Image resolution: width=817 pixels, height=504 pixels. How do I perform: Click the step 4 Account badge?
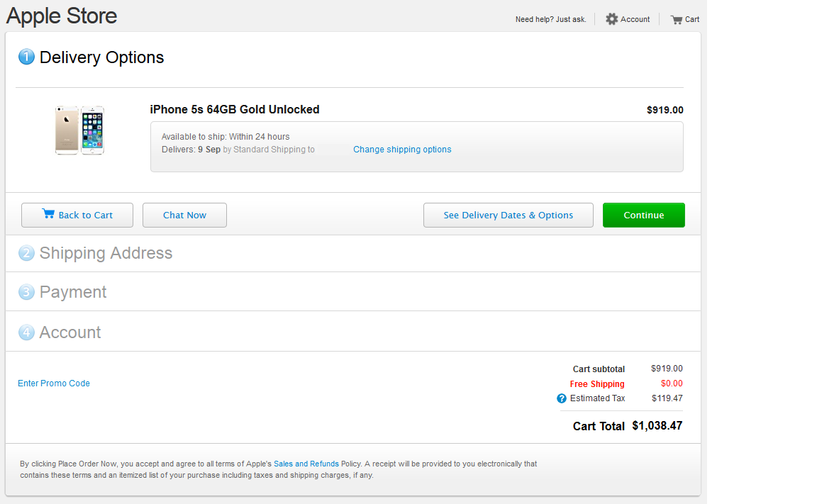(x=26, y=332)
